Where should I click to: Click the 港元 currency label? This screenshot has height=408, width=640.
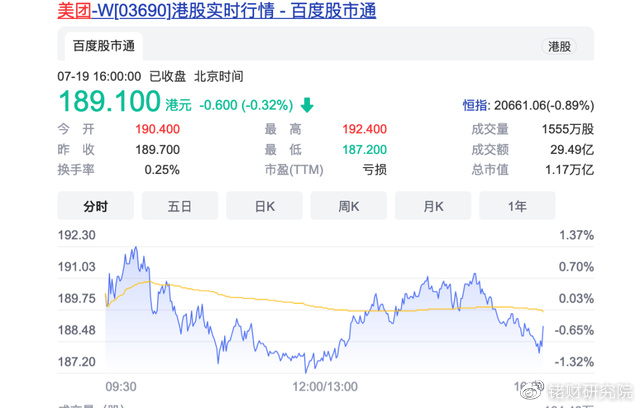178,105
